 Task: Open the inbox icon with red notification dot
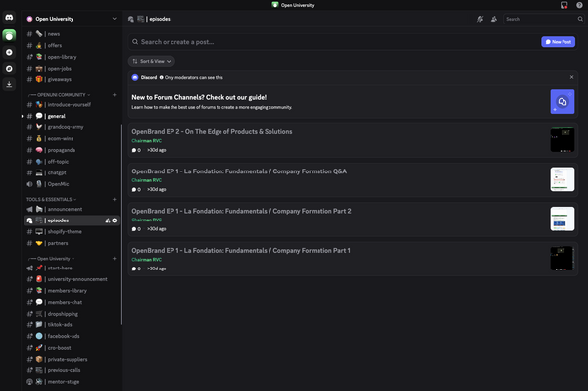coord(564,5)
